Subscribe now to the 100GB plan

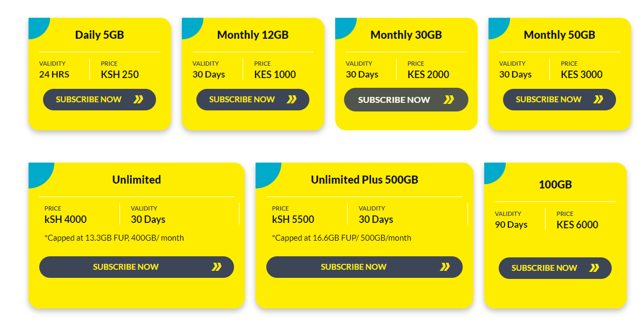point(555,268)
